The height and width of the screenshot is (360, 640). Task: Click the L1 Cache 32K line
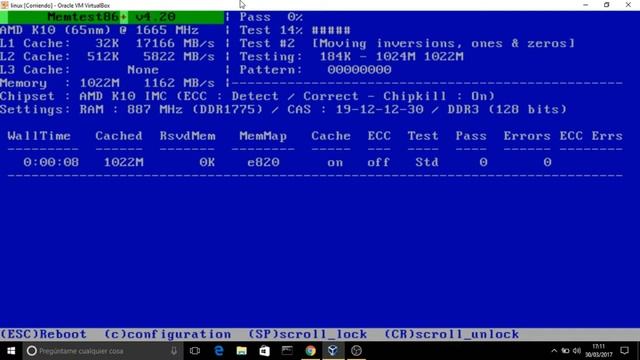pos(107,43)
